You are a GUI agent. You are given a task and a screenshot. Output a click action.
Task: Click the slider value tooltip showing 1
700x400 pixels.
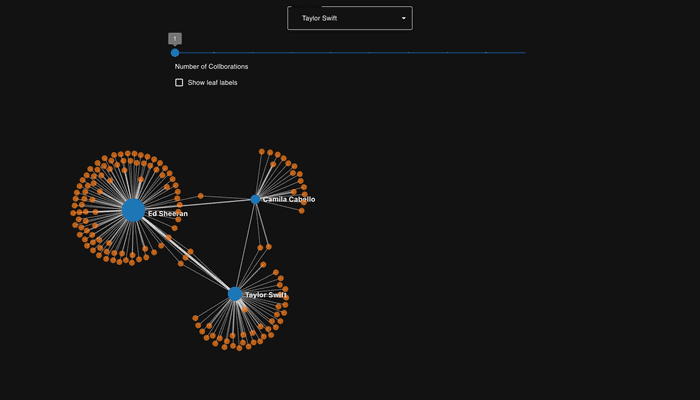coord(175,38)
